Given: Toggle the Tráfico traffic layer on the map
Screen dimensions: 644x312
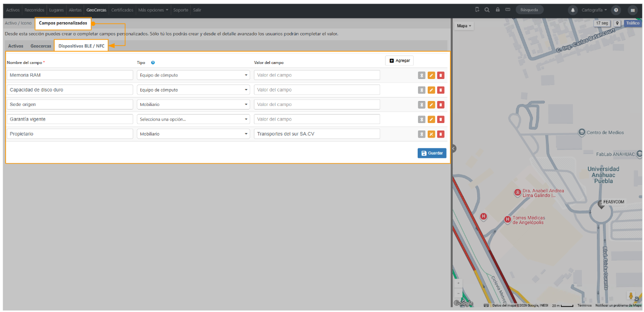Looking at the screenshot, I should [632, 23].
